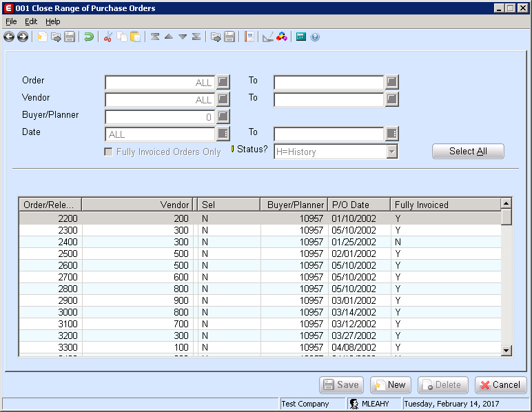Click the Save button
The image size is (532, 412).
(341, 385)
